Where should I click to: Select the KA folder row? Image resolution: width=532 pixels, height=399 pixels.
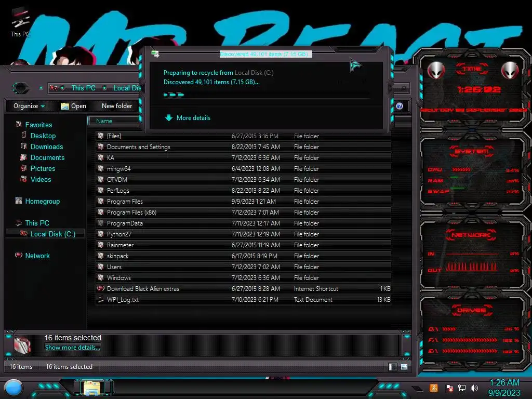[243, 158]
